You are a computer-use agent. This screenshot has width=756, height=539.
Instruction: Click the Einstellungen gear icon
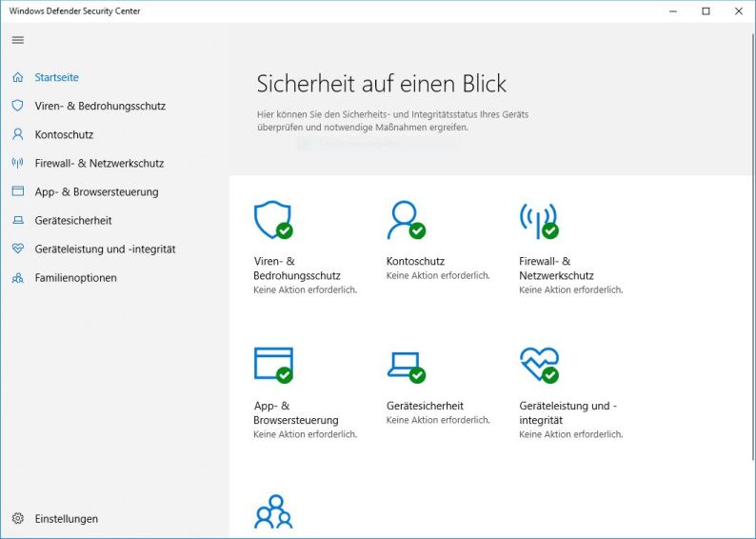[18, 518]
